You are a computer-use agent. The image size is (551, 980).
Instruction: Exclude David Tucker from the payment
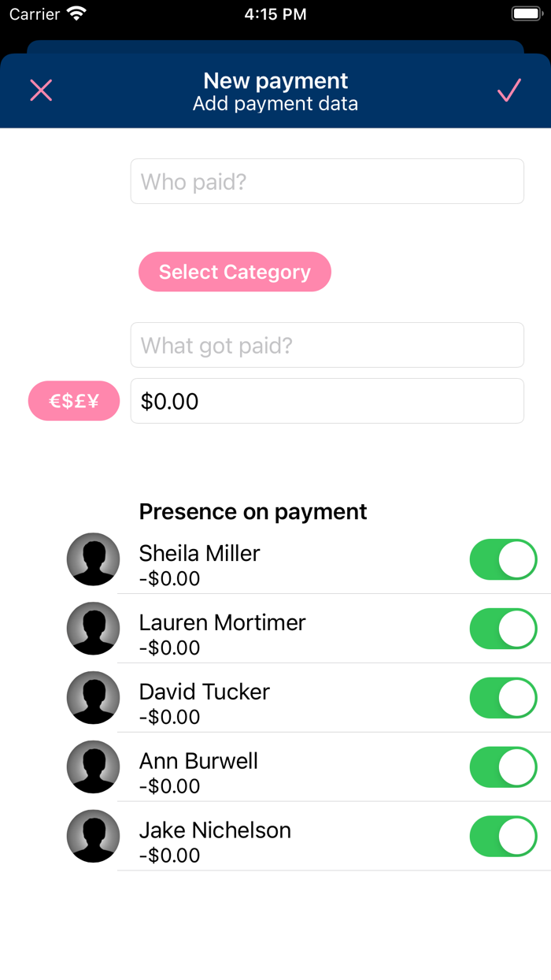click(503, 698)
